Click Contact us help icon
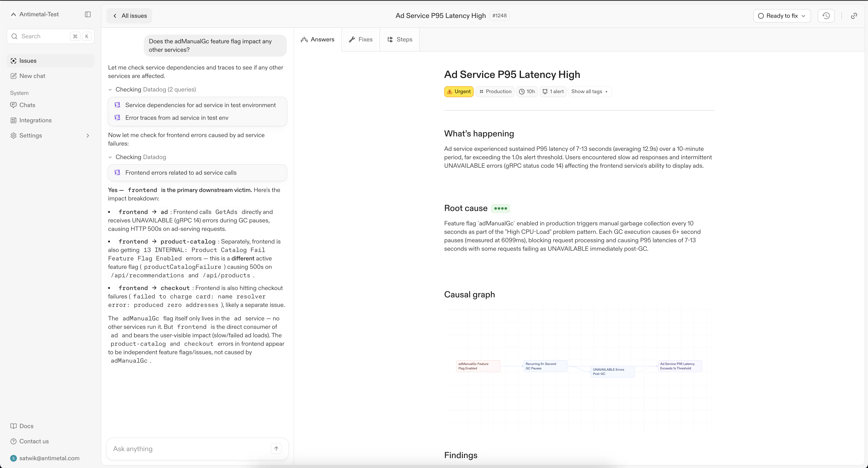 pos(14,441)
